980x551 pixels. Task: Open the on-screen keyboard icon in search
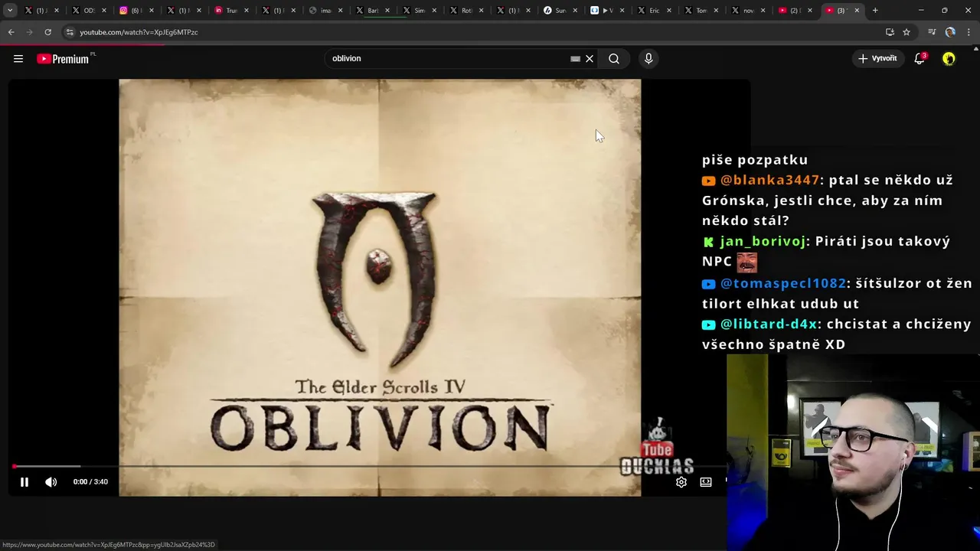tap(575, 58)
